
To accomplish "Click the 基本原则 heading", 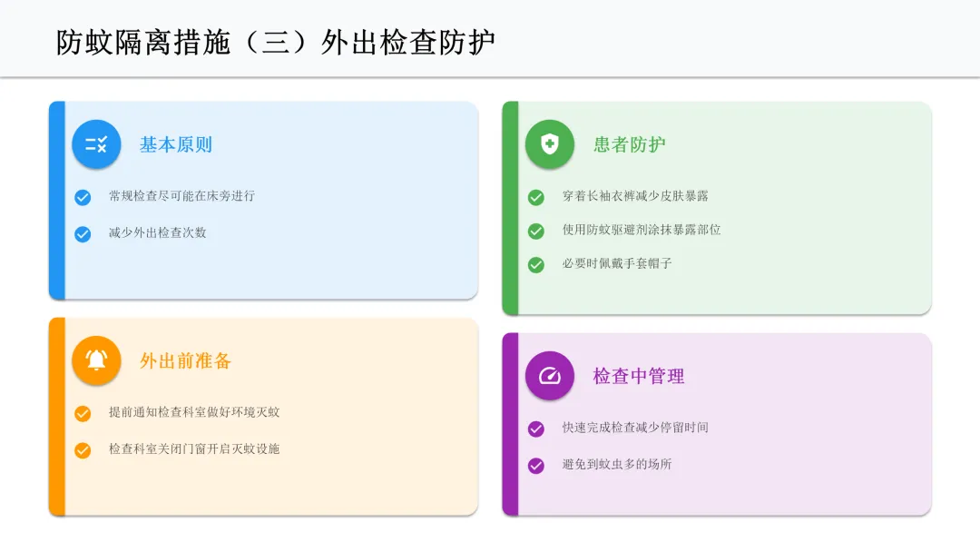I will pyautogui.click(x=175, y=144).
